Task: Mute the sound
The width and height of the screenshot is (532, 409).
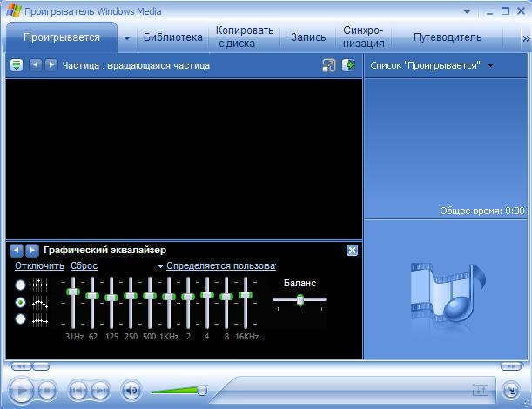Action: point(131,391)
